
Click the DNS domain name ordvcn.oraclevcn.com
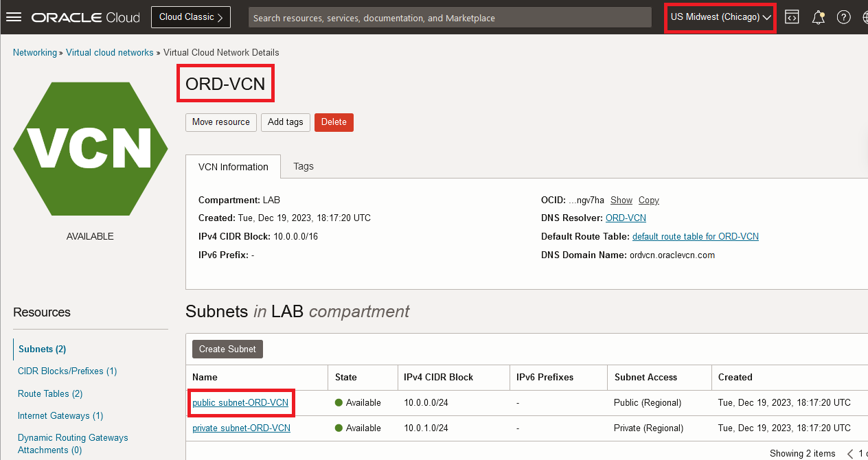click(672, 255)
